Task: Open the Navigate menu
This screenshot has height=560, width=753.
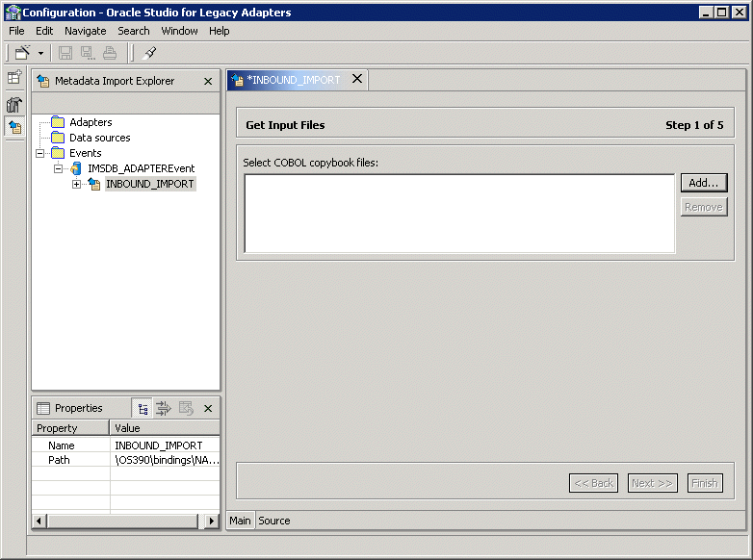Action: (86, 31)
